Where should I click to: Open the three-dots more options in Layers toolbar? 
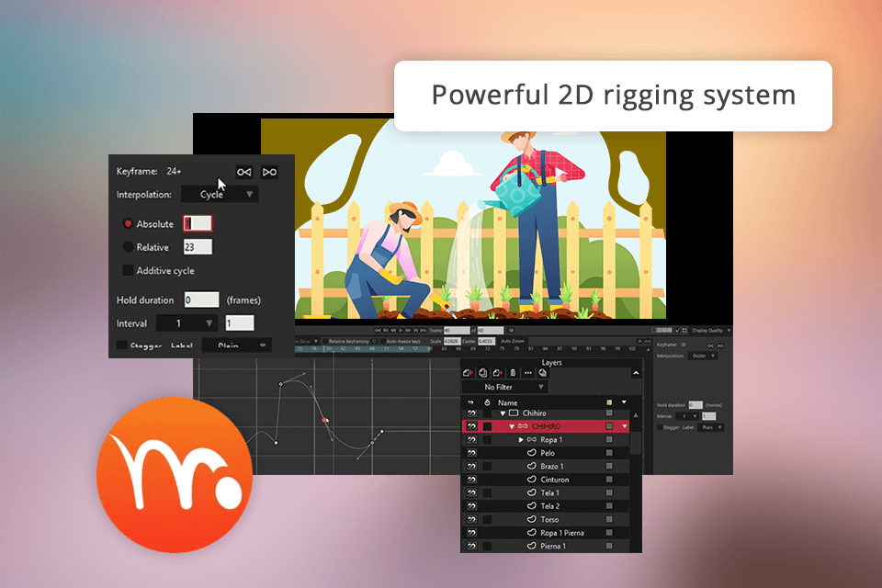tap(527, 372)
